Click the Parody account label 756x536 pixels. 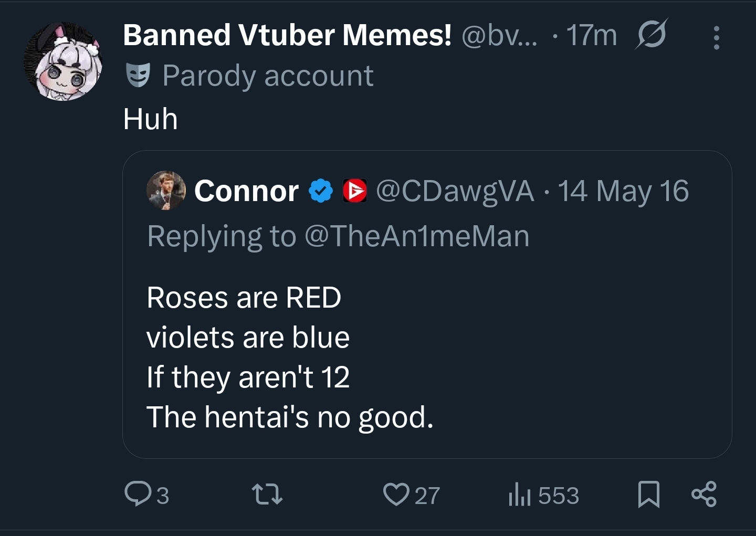[268, 76]
